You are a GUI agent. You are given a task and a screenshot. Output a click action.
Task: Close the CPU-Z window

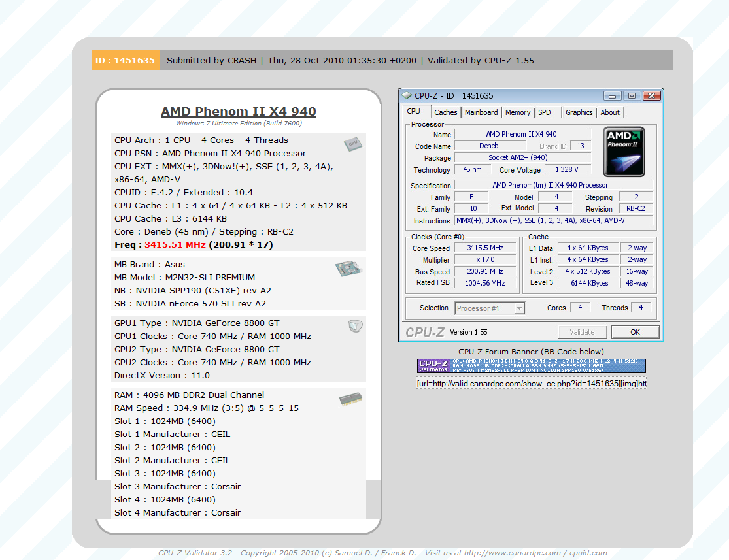pyautogui.click(x=651, y=96)
